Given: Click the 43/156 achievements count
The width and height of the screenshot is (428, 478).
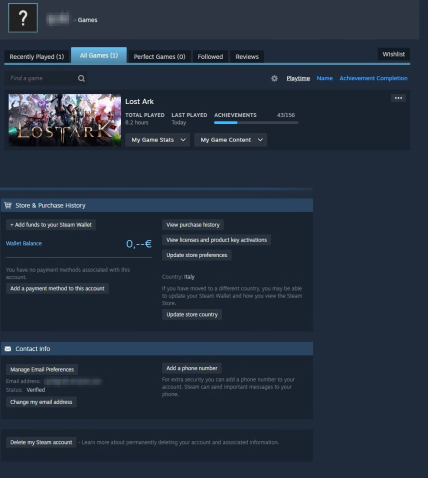Looking at the screenshot, I should (x=286, y=115).
